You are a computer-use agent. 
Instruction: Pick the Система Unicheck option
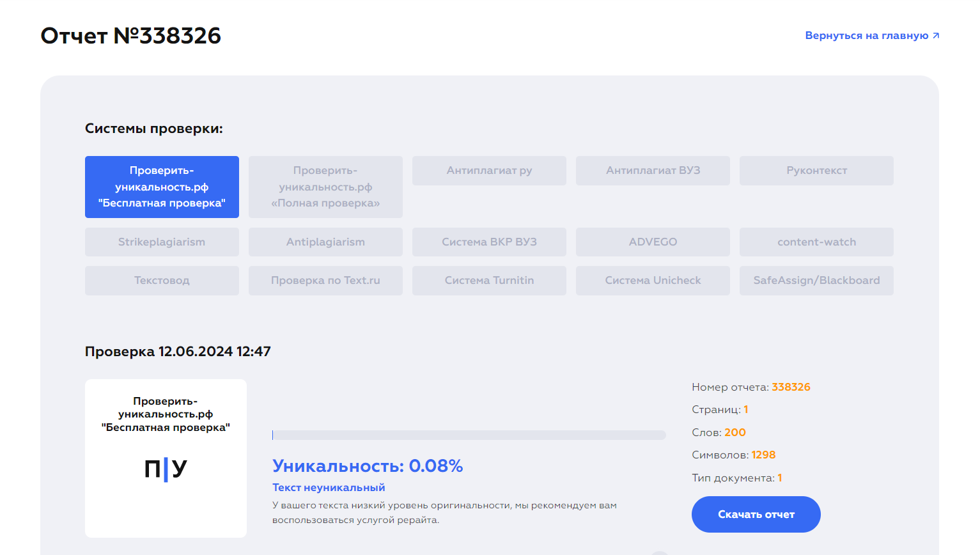click(653, 281)
